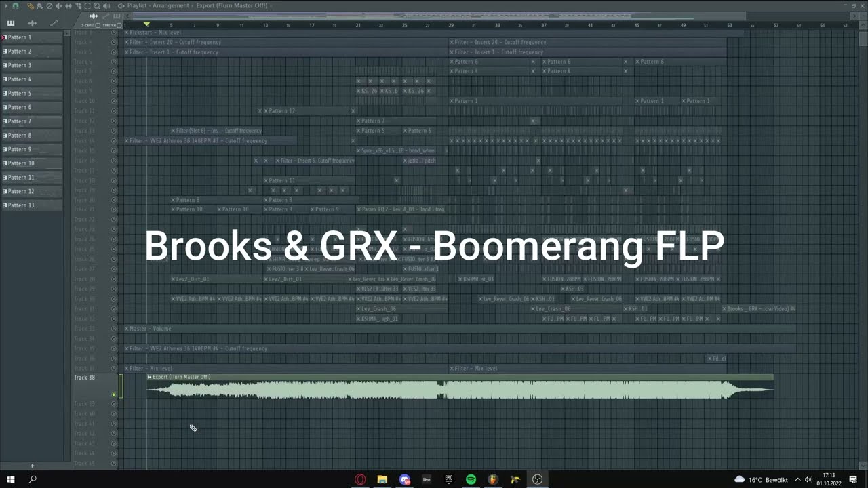
Task: Select the Mute tool speaker icon
Action: [59, 6]
